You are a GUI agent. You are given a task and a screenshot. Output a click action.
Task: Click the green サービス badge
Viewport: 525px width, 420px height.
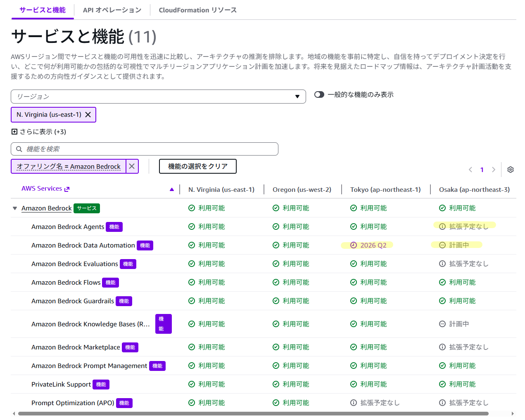coord(87,208)
